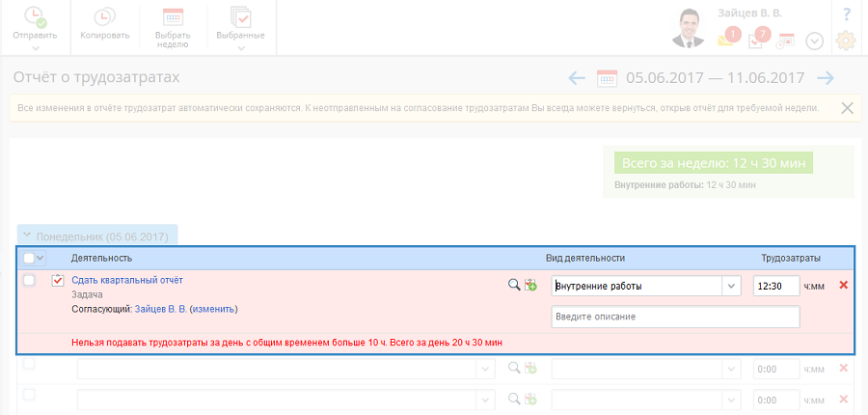This screenshot has width=868, height=415.
Task: Click the add-task icon in second empty row
Action: [530, 399]
